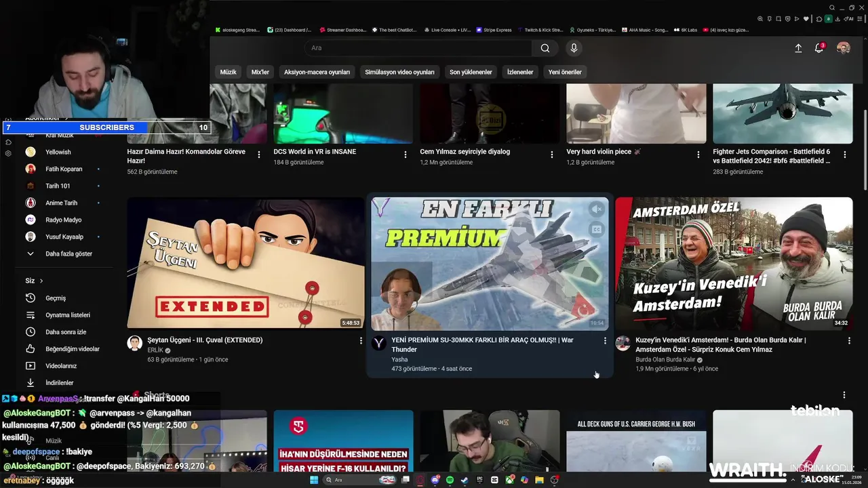The image size is (868, 488).
Task: Open the Stripe Express bookmark
Action: click(494, 30)
